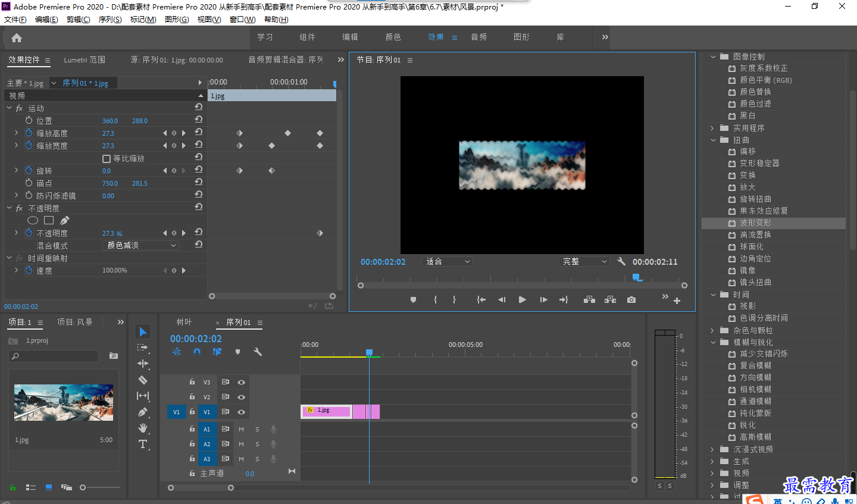The image size is (857, 504).
Task: Toggle V2 track output eye
Action: pyautogui.click(x=242, y=397)
